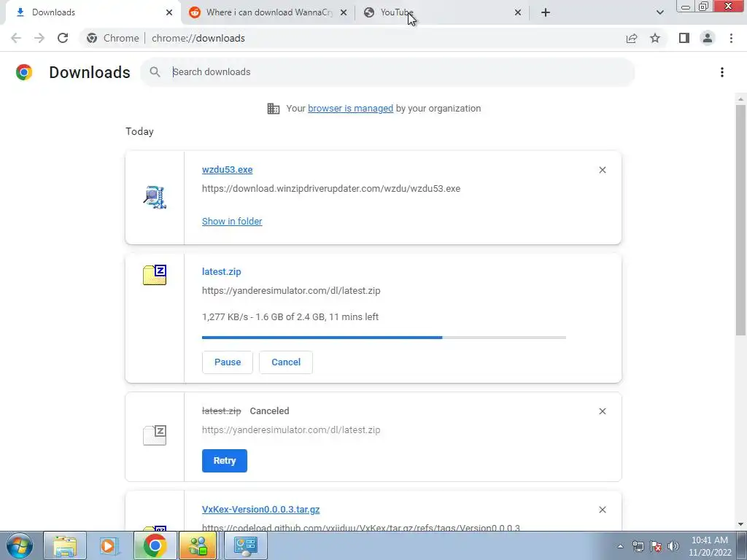Show wzdu53.exe in folder
Image resolution: width=747 pixels, height=560 pixels.
[232, 222]
